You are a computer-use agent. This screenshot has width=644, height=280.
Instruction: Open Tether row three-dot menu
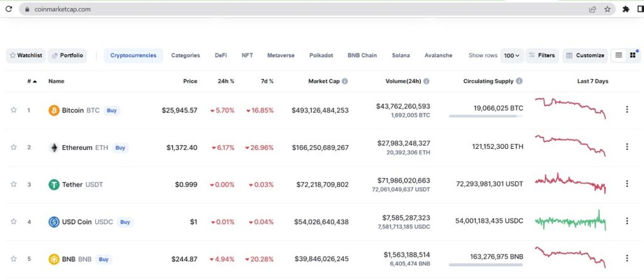point(627,184)
